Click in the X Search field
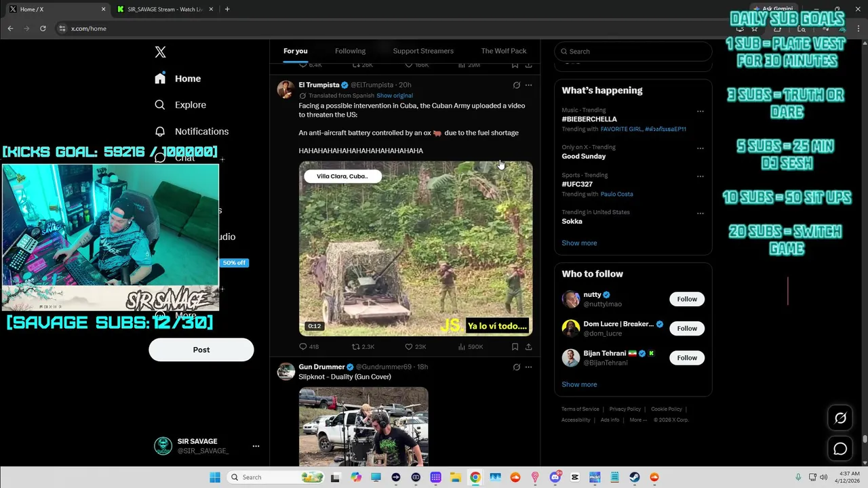Viewport: 868px width, 488px height. point(633,52)
